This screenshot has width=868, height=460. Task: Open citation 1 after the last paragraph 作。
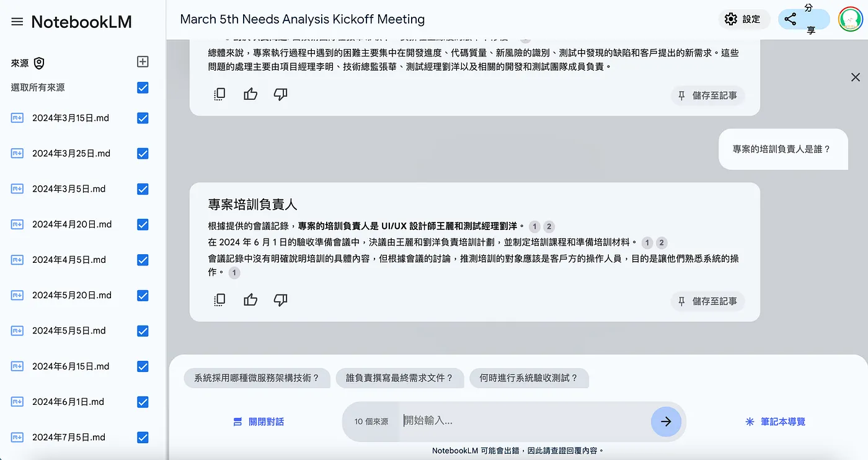tap(234, 272)
